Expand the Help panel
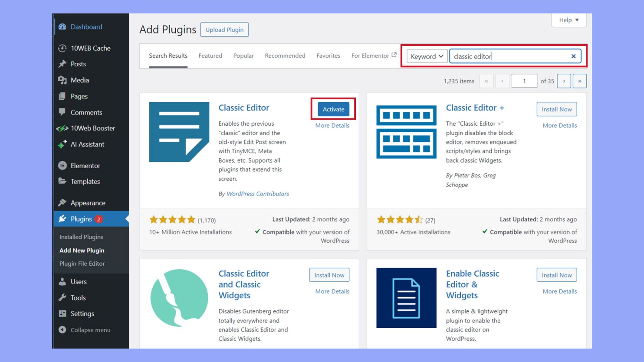The height and width of the screenshot is (362, 644). pos(568,20)
